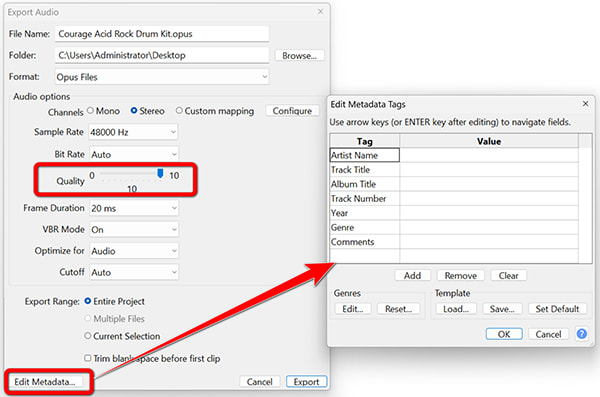Open Frame Duration dropdown 20 ms
Viewport: 600px width, 397px height.
click(134, 208)
